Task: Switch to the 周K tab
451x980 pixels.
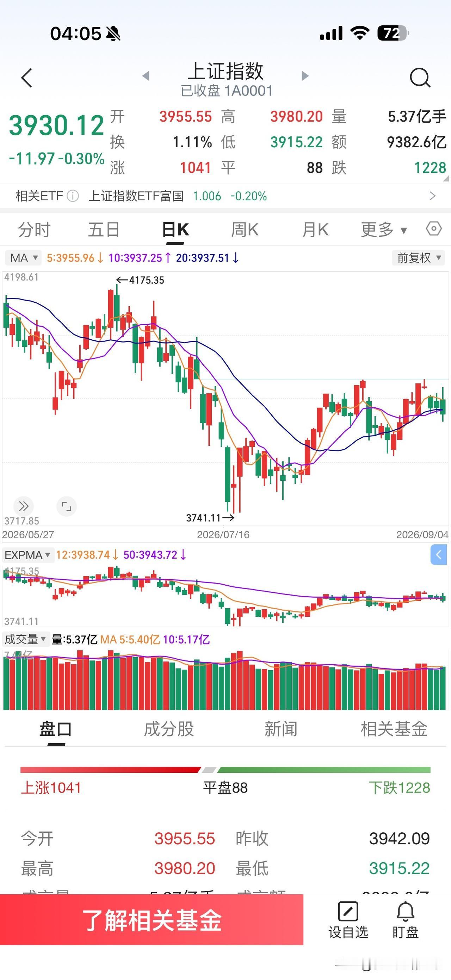Action: [245, 229]
